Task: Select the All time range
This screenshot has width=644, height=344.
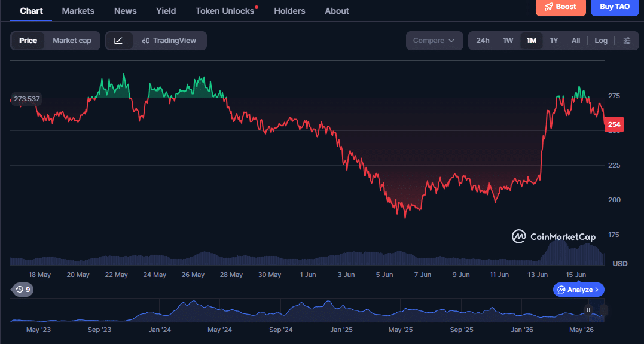Action: click(576, 41)
